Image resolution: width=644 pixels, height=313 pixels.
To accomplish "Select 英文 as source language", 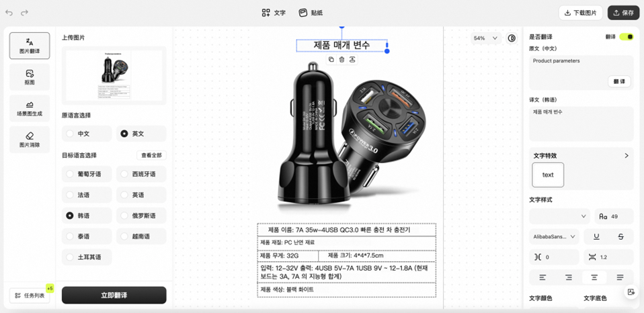I will [141, 134].
